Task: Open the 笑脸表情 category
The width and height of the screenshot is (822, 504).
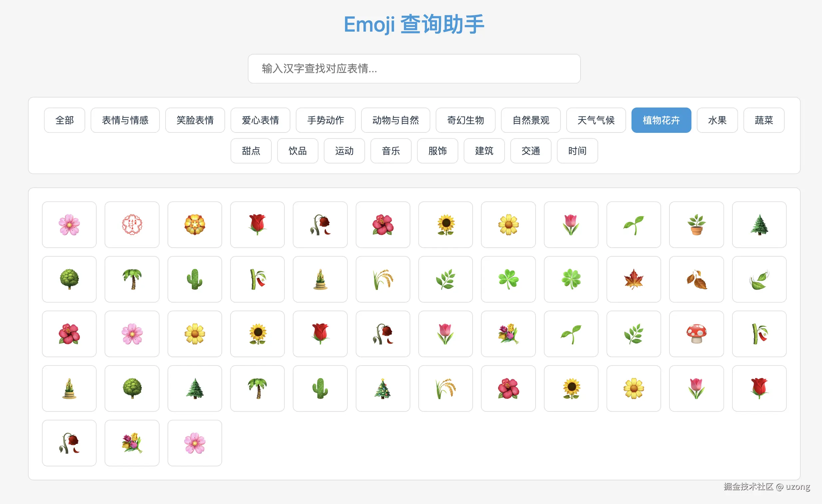Action: point(195,120)
